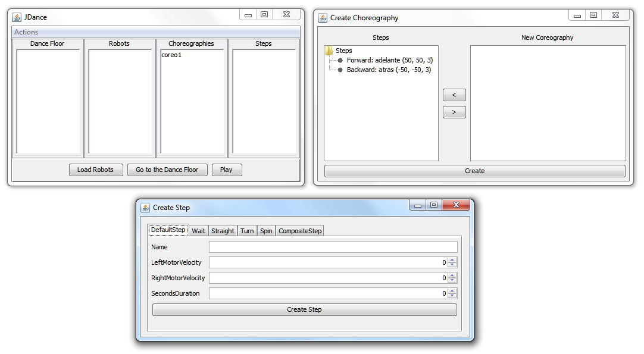Click inside the JDance Steps list
Viewport: 644px width, 354px height.
click(x=264, y=101)
